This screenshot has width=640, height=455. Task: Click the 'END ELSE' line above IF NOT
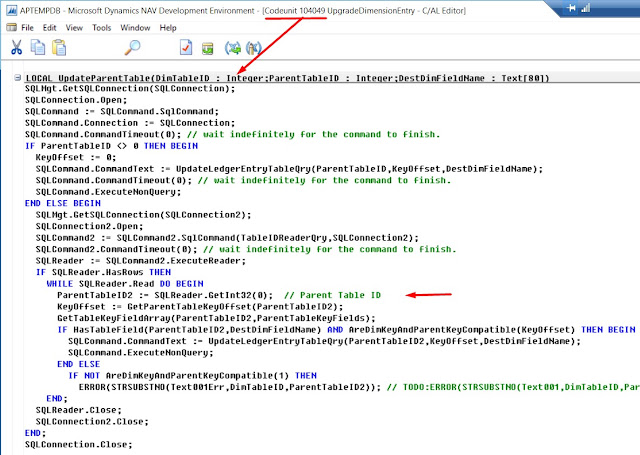pos(79,364)
